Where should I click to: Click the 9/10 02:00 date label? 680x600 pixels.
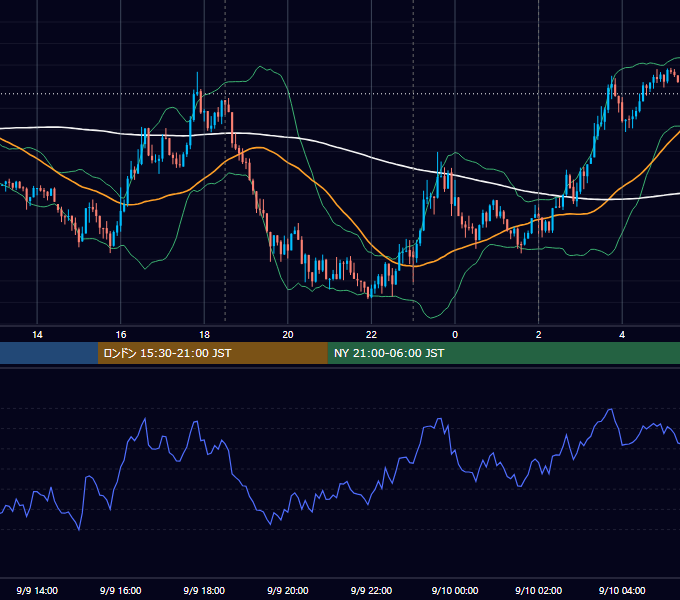pyautogui.click(x=539, y=590)
